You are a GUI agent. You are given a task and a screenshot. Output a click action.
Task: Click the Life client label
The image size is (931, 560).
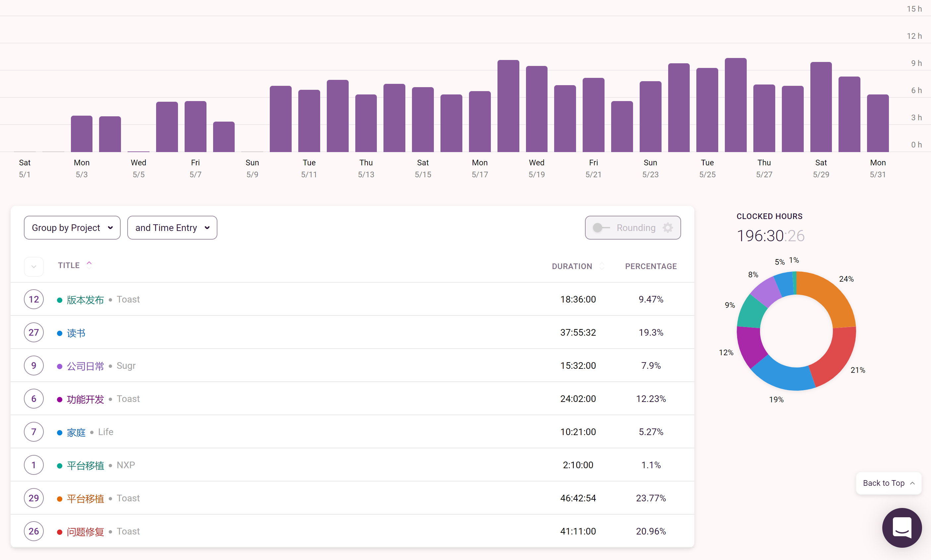pos(106,432)
